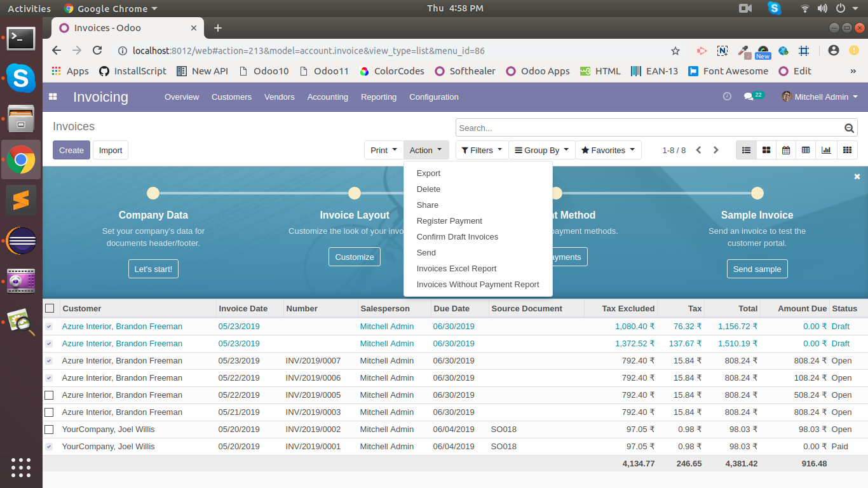Image resolution: width=868 pixels, height=488 pixels.
Task: Open the Odoo Apps bookmark
Action: (x=538, y=71)
